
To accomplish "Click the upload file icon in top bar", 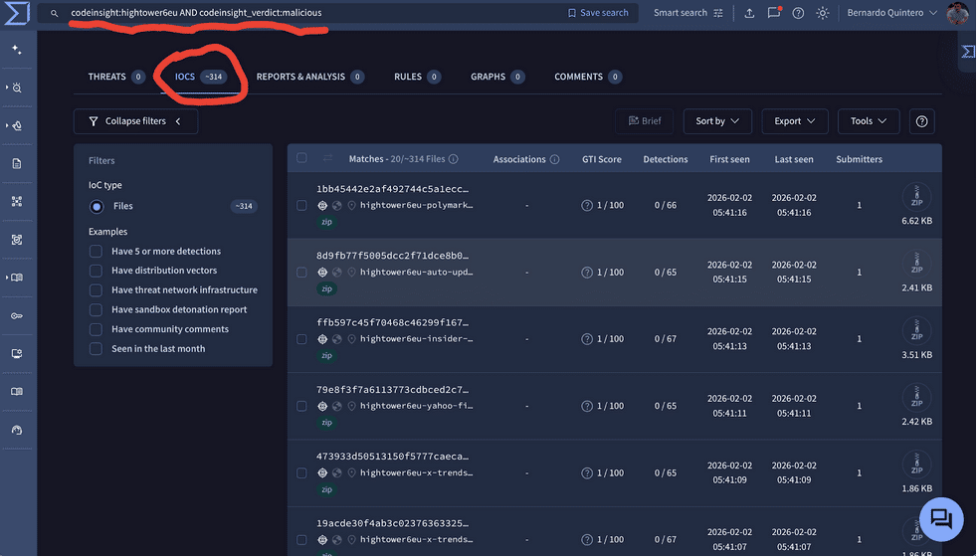I will (748, 13).
